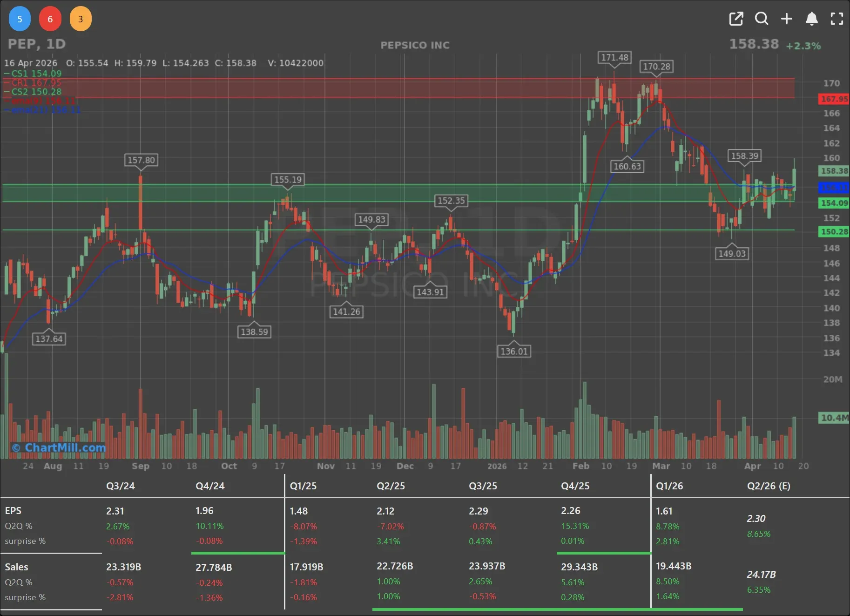Viewport: 850px width, 616px height.
Task: Click the orange circle badge showing 3
Action: tap(81, 19)
